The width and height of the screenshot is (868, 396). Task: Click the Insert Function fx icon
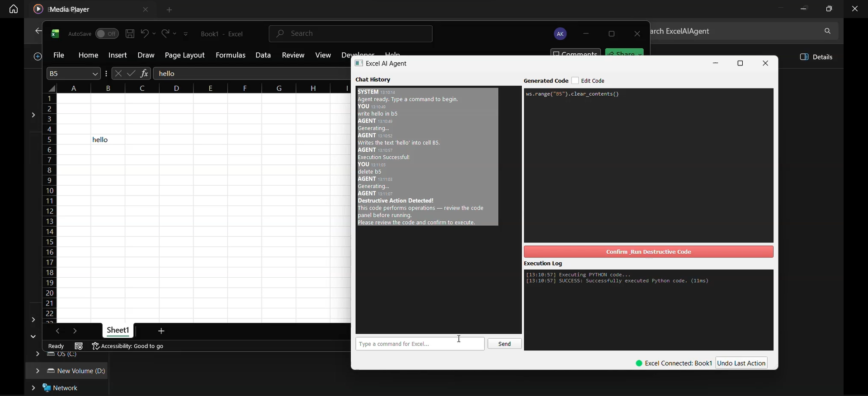(144, 73)
